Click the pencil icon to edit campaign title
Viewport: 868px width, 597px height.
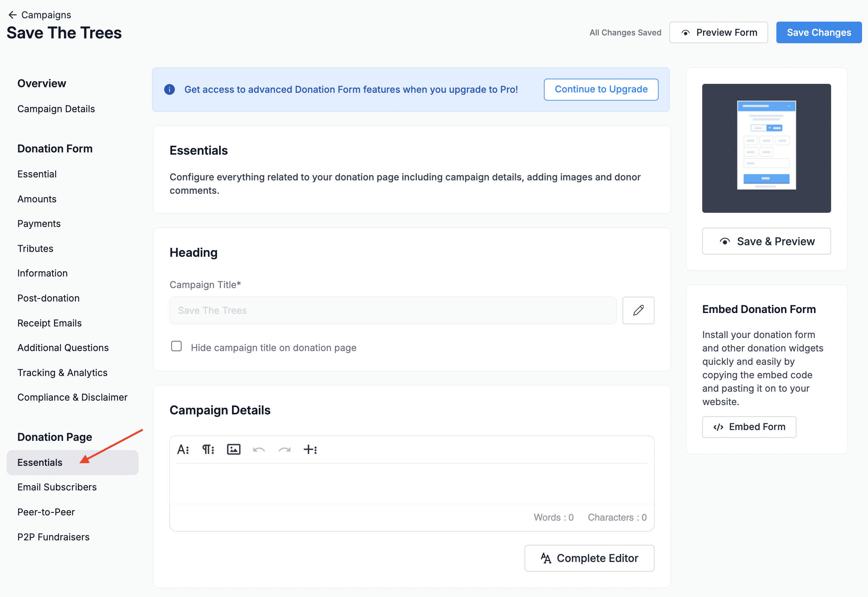(x=638, y=310)
